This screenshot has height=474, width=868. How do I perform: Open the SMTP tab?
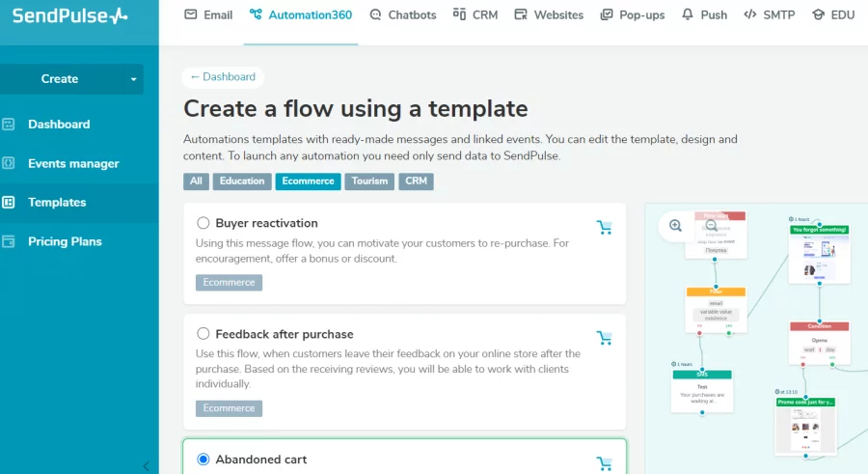(x=769, y=15)
